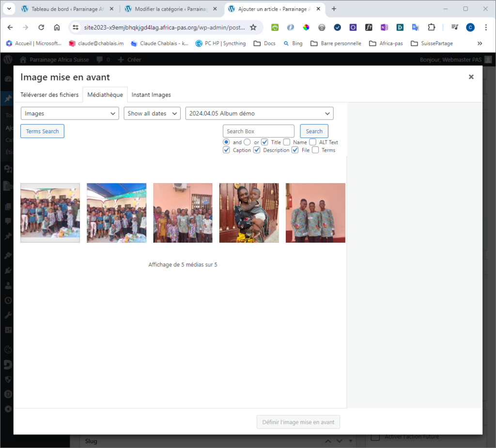Open the 2024.04.05 Album démo dropdown
496x448 pixels.
point(259,113)
